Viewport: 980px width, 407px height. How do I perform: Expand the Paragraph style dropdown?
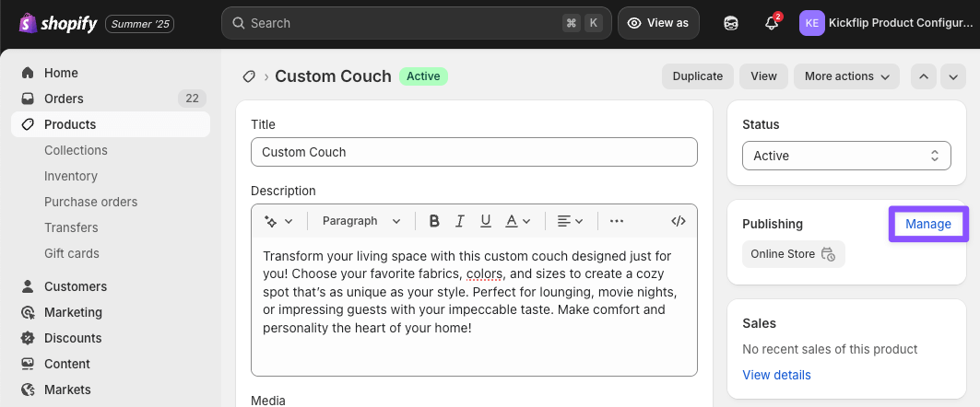pyautogui.click(x=360, y=221)
